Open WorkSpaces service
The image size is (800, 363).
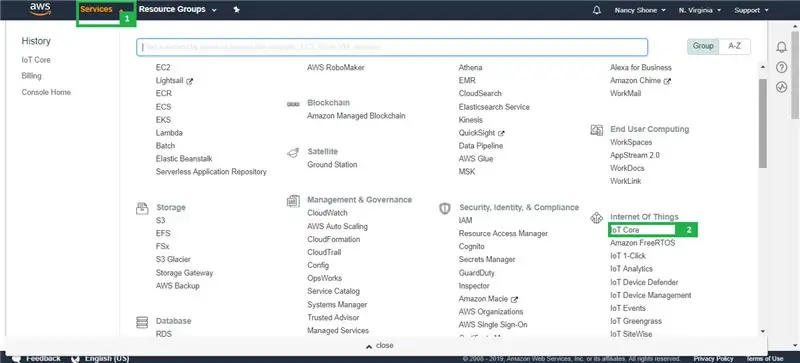click(631, 142)
